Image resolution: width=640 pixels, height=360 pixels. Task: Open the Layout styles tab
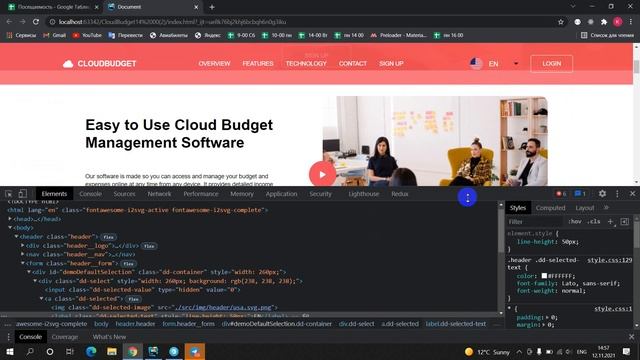pos(584,208)
